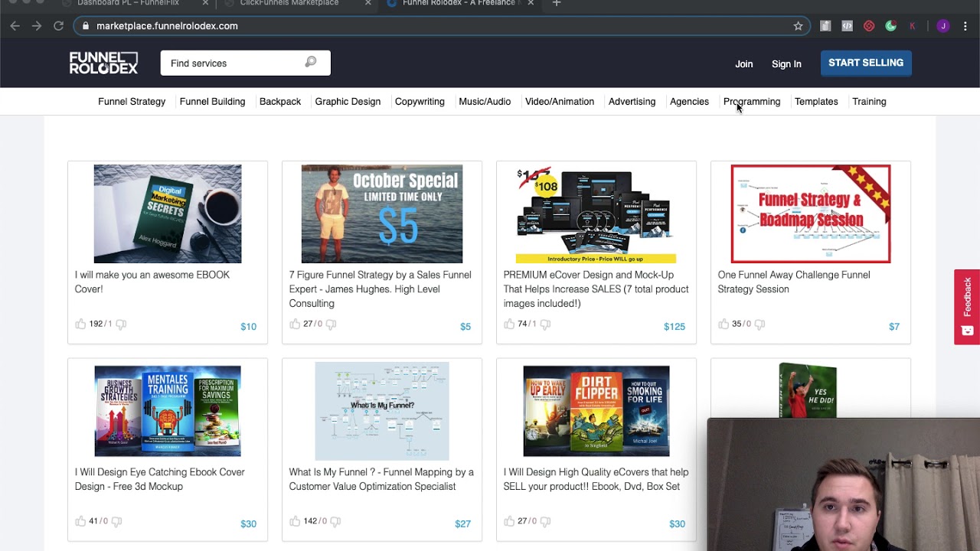This screenshot has width=980, height=551.
Task: Like the EBOOK Cover listing (192)
Action: click(x=80, y=324)
